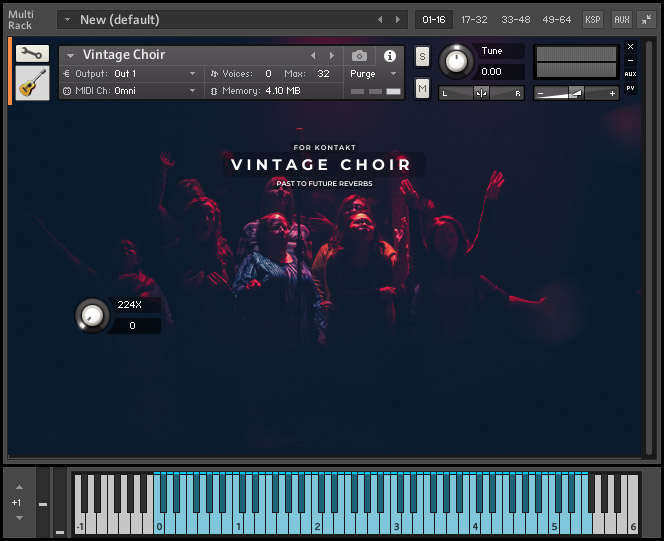The width and height of the screenshot is (664, 541).
Task: Open the snapshot view camera icon
Action: click(x=359, y=56)
